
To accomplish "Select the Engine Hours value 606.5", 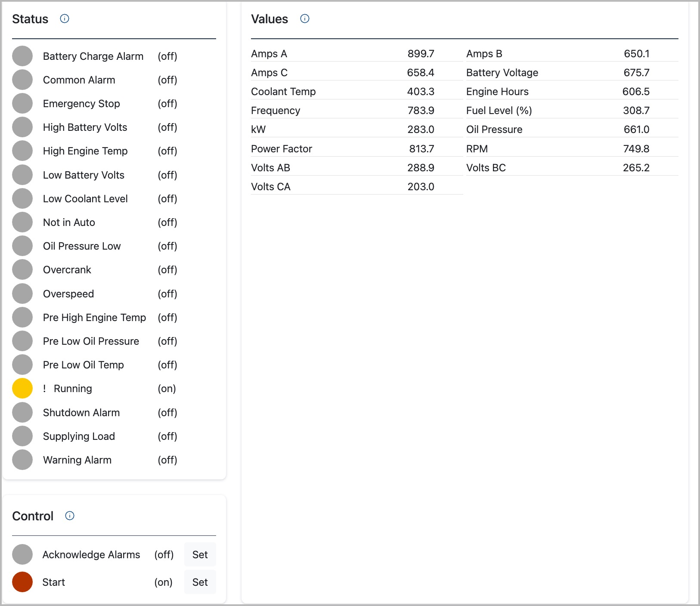I will click(x=636, y=91).
